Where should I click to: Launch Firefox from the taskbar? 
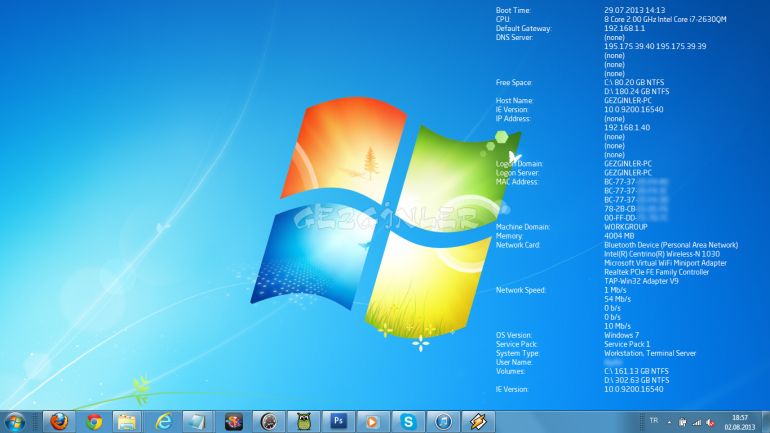(x=59, y=422)
